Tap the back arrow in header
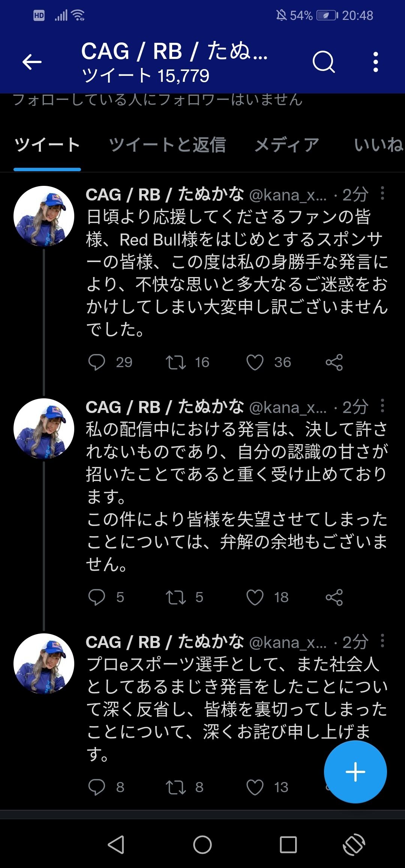Image resolution: width=405 pixels, height=868 pixels. coord(32,62)
